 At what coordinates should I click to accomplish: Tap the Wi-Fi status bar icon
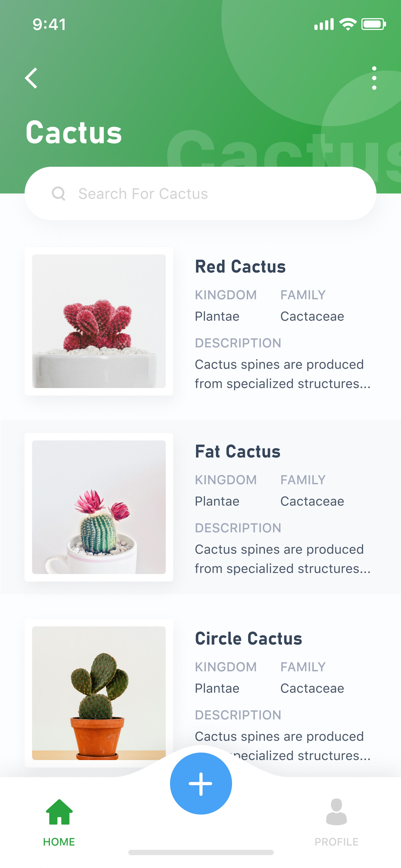pos(348,24)
